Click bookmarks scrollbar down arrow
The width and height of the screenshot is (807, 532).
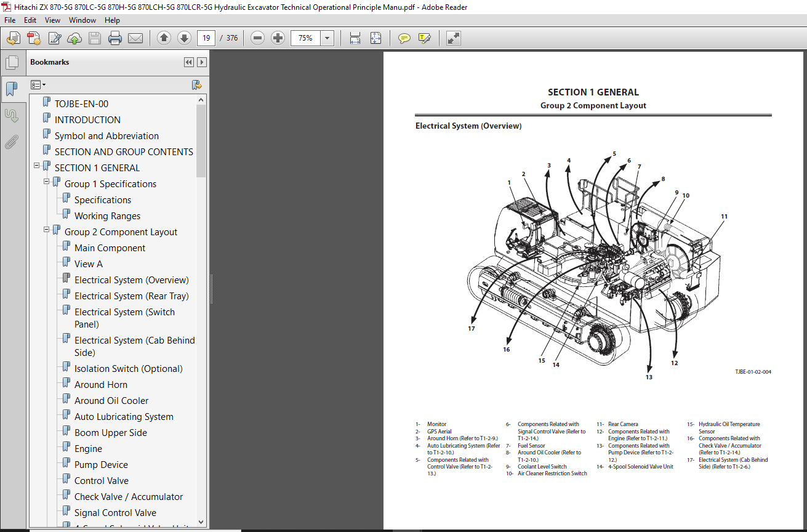(x=201, y=522)
